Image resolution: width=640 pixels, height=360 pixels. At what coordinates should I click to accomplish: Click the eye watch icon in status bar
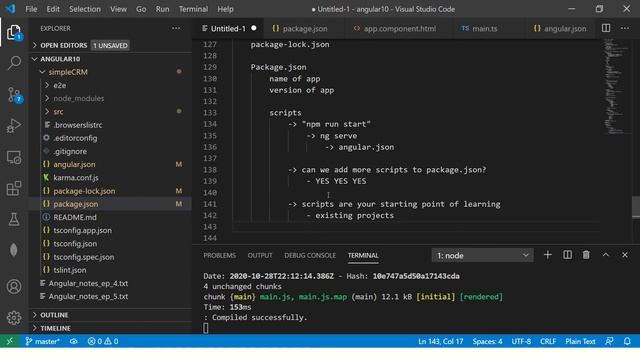point(73,341)
